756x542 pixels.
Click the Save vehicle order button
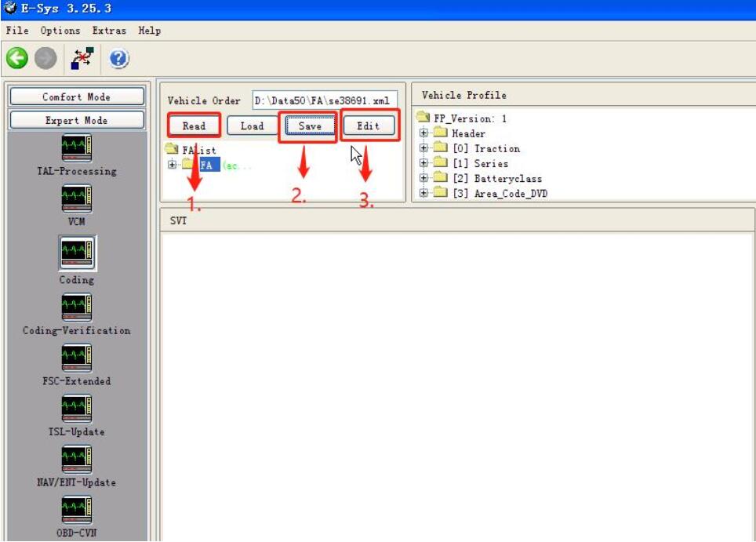click(310, 125)
